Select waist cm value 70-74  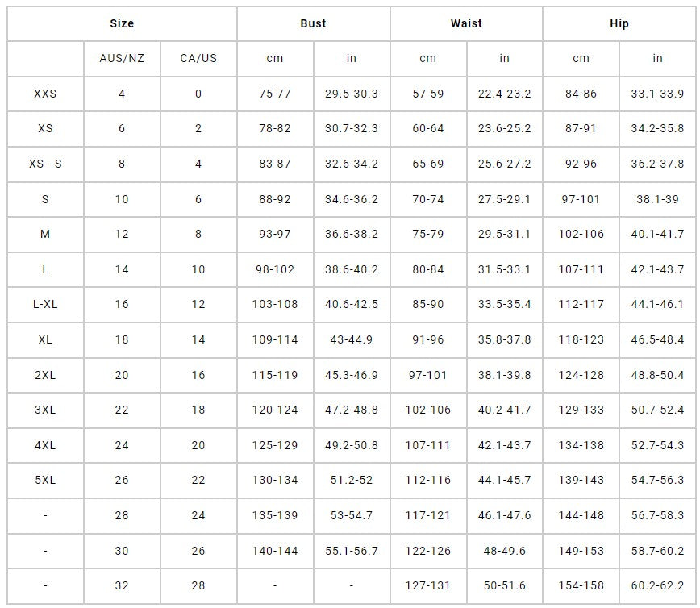[427, 199]
